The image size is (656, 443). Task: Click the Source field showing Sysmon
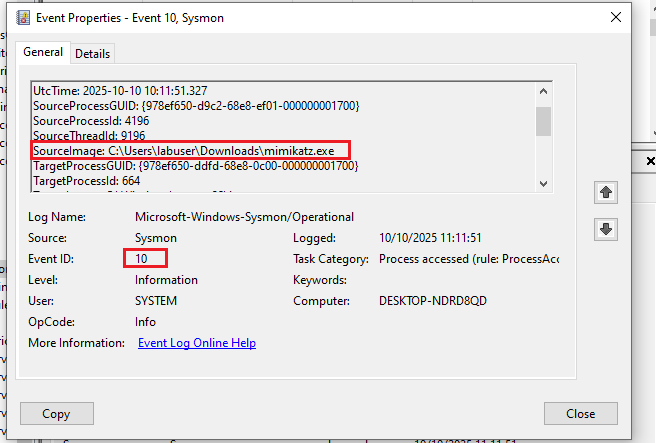(x=155, y=238)
